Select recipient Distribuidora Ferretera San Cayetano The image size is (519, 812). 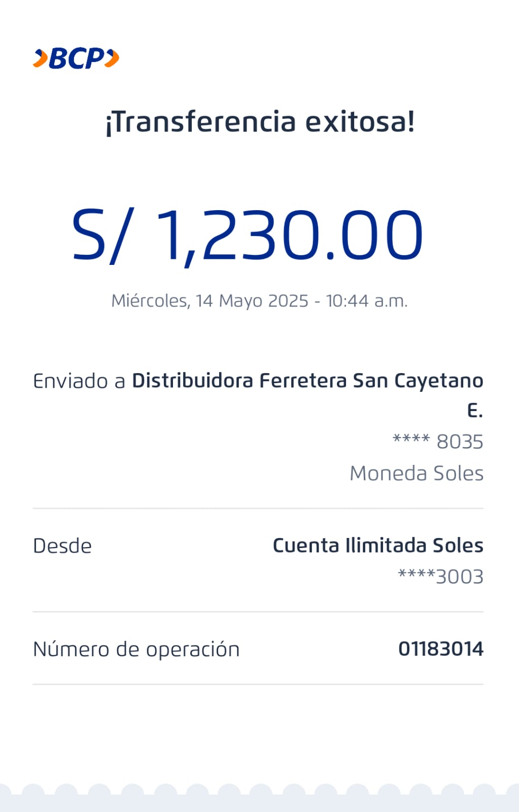point(307,381)
